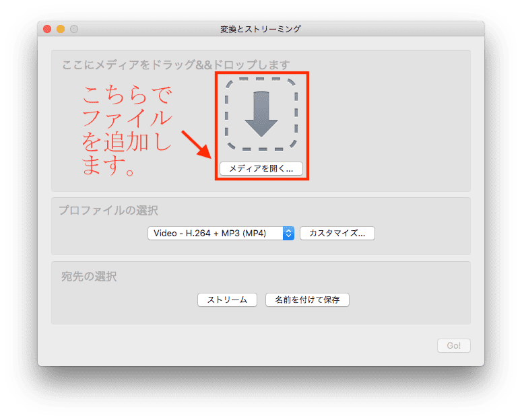Expand the Video - H.264 + MP3 (MP4) profile dropdown
Viewport: 522px width, 420px height.
click(221, 234)
